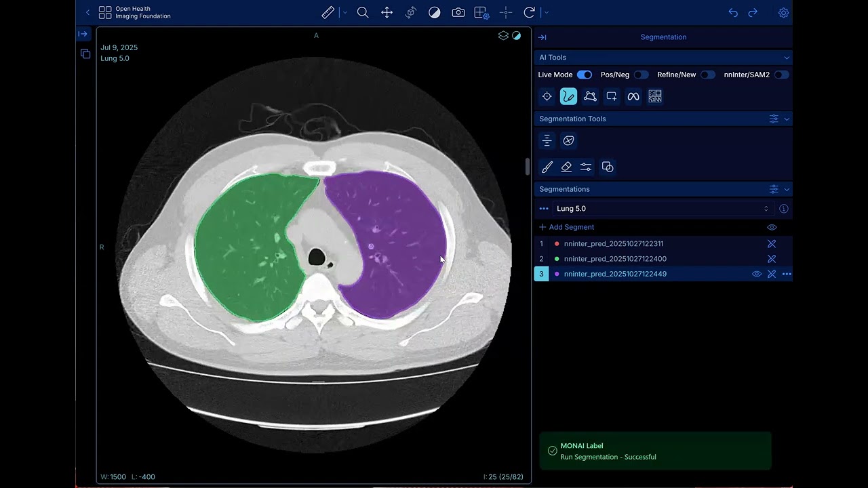Click the left sidebar series stack icon
Viewport: 868px width, 488px height.
click(85, 54)
